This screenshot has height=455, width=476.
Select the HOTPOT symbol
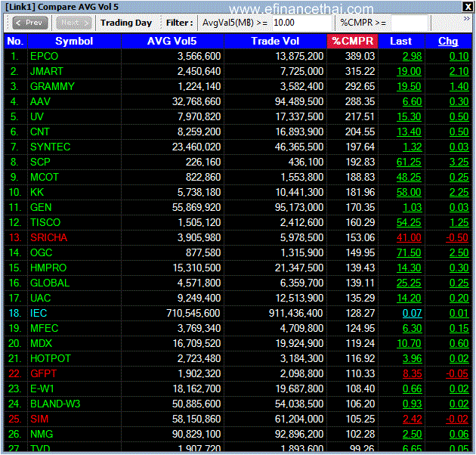pyautogui.click(x=50, y=358)
